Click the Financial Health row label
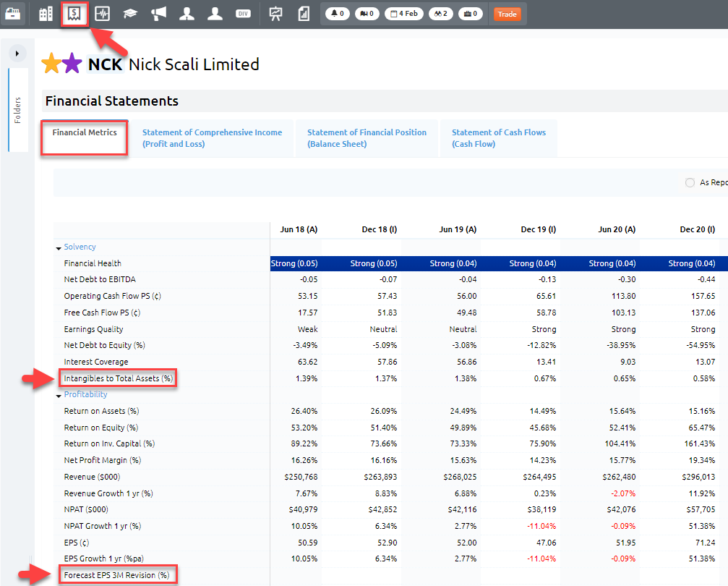Viewport: 728px width, 586px height. click(93, 263)
